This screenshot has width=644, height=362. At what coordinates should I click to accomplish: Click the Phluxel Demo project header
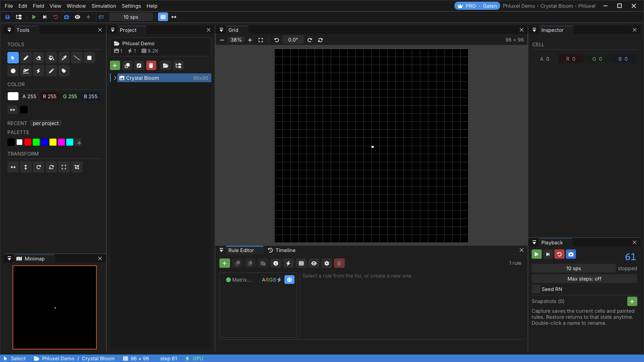[161, 47]
